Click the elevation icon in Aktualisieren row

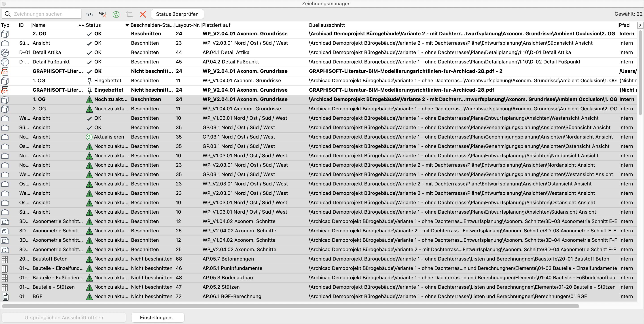coord(5,137)
